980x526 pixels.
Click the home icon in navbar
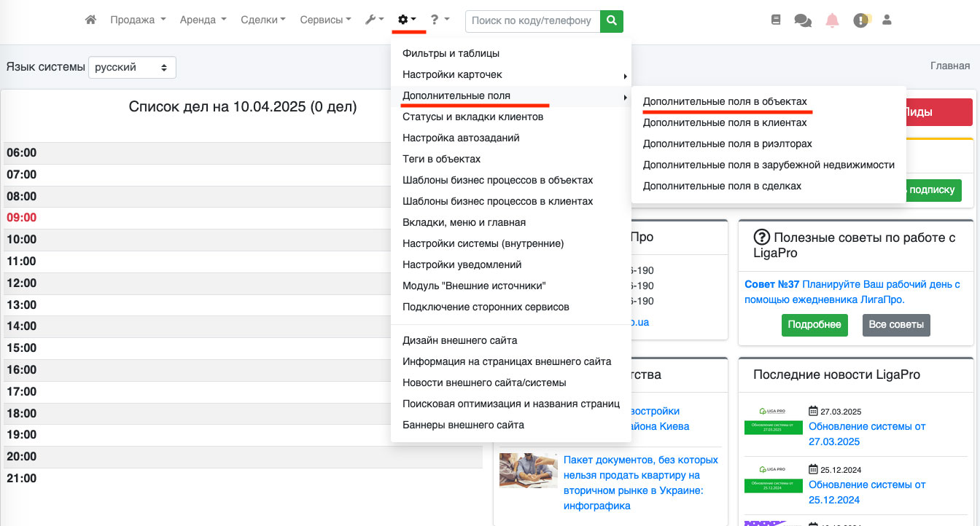[x=90, y=20]
